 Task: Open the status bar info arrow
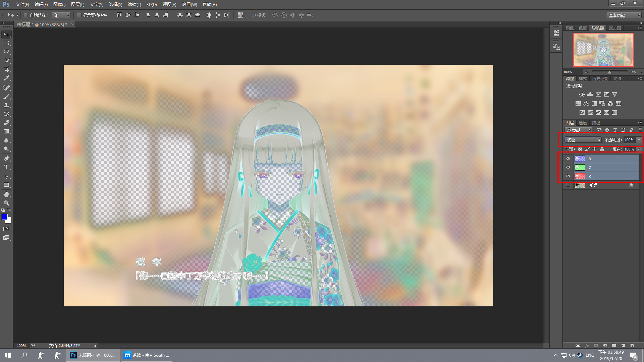pos(95,346)
